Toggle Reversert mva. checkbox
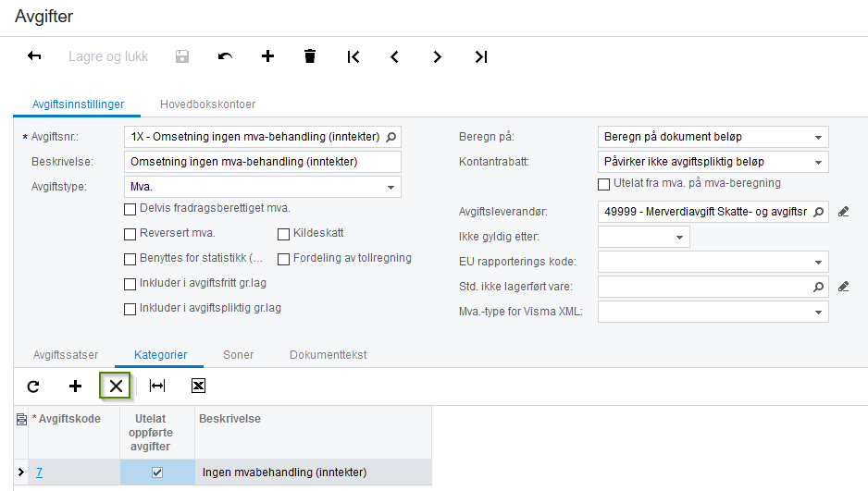This screenshot has height=491, width=868. (130, 234)
